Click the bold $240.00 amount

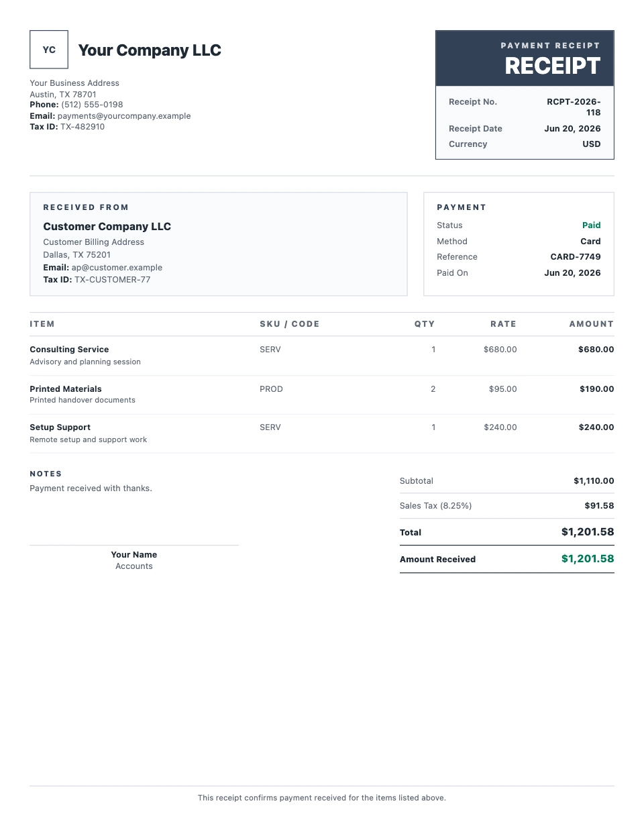(596, 427)
